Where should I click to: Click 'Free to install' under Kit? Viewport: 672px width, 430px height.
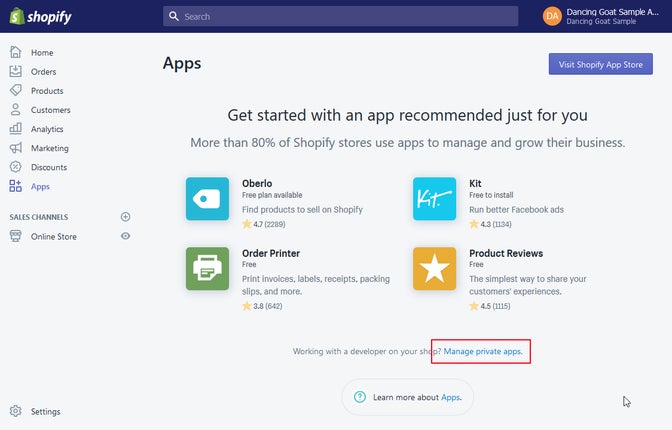(491, 195)
